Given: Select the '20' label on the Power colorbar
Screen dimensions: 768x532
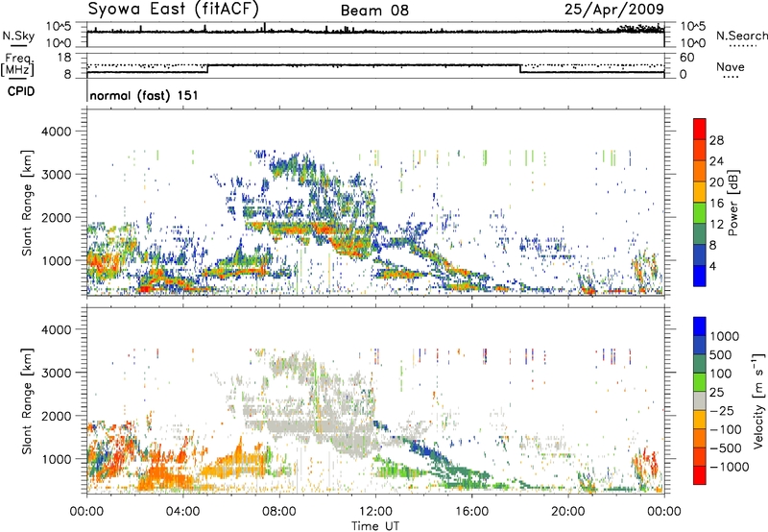Looking at the screenshot, I should point(716,182).
